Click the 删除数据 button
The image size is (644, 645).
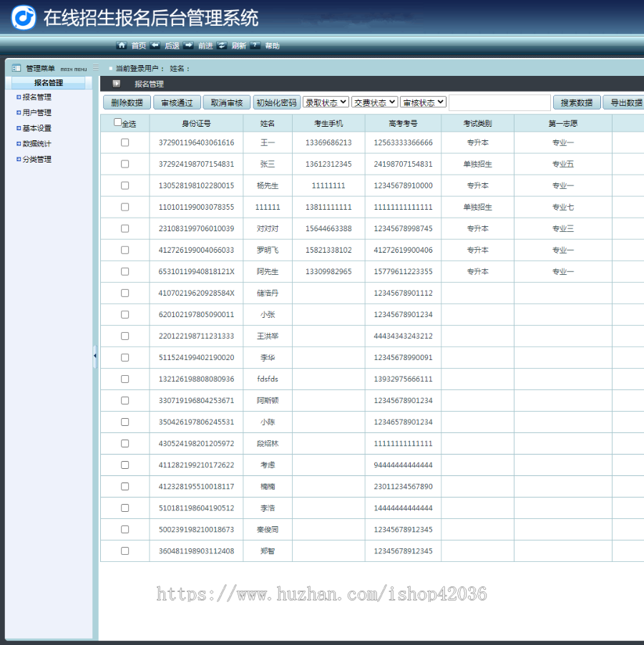127,102
